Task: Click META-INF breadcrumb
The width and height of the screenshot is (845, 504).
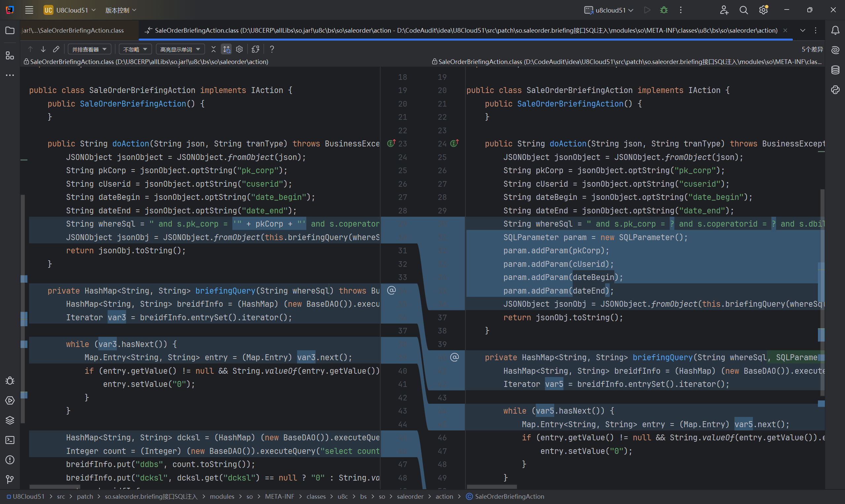Action: [280, 496]
